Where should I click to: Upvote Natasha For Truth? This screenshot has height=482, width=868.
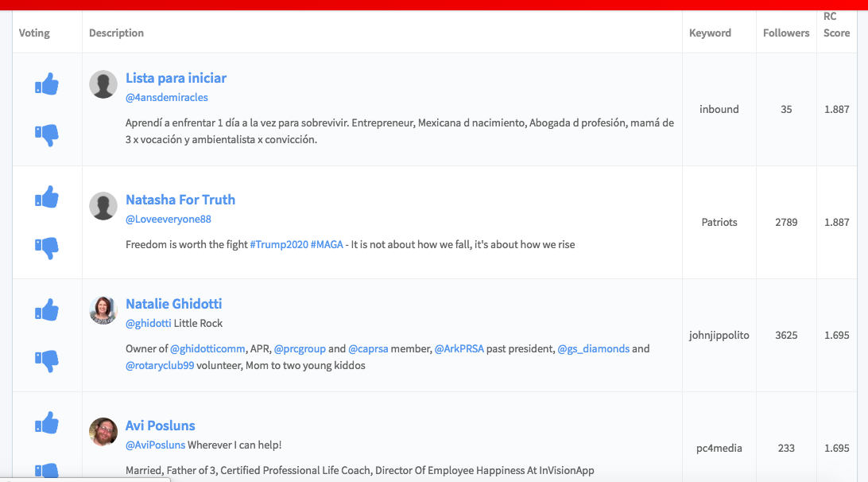tap(47, 196)
